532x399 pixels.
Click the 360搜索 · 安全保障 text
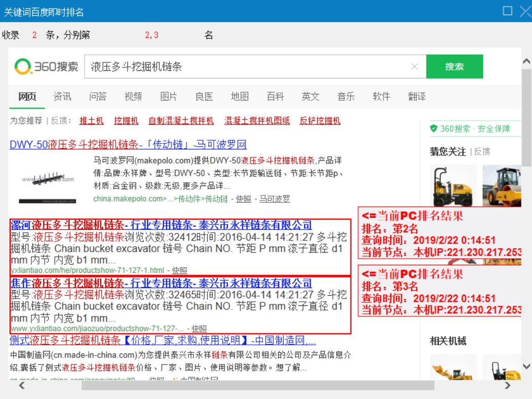coord(475,129)
